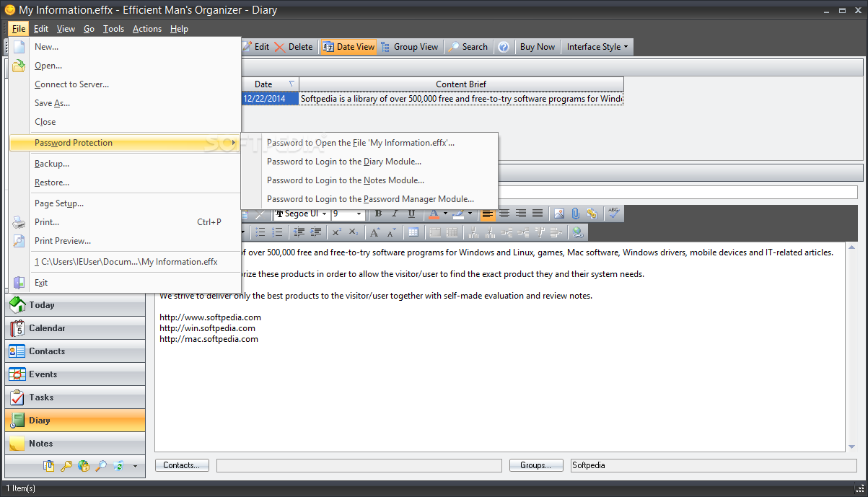Choose Password to Login to the Diary Module
Screen dimensions: 868x497
click(x=369, y=162)
